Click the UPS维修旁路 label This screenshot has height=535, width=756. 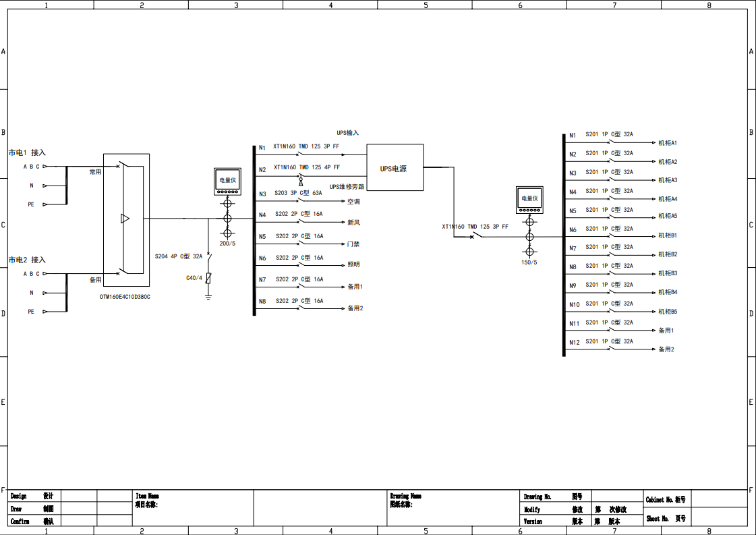tap(347, 187)
